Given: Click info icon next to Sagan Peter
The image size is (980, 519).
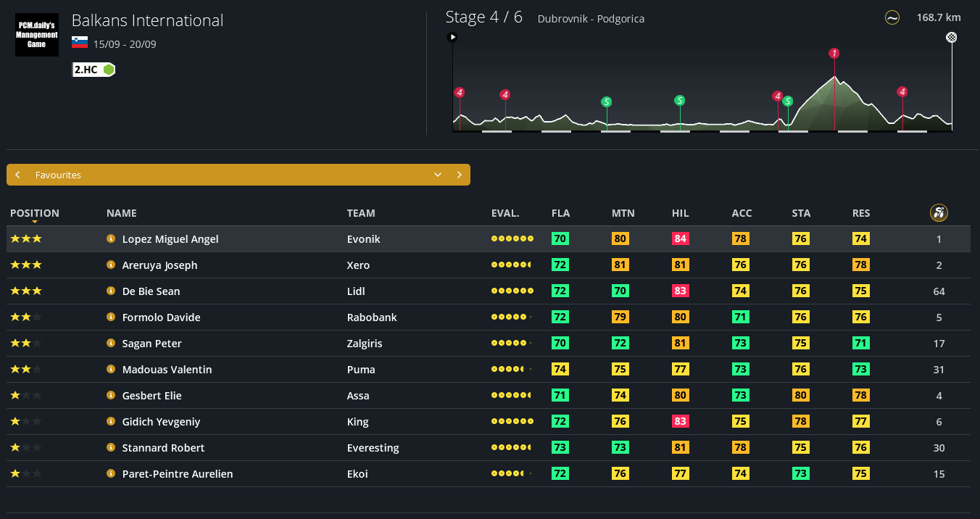Looking at the screenshot, I should point(111,343).
